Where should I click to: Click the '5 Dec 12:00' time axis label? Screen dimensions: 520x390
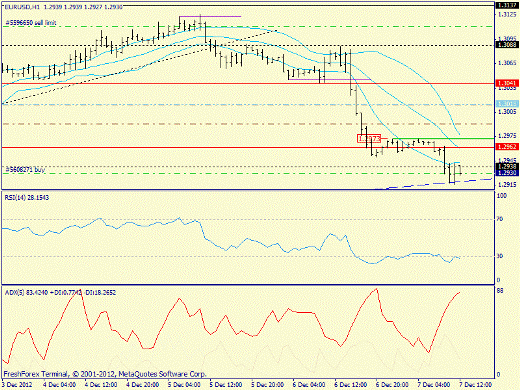pos(226,385)
